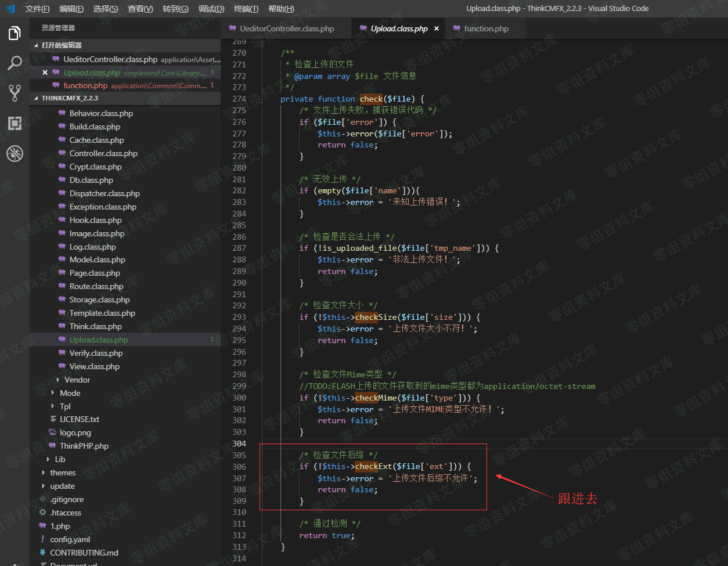The height and width of the screenshot is (566, 728).
Task: Open the Extensions view icon
Action: tap(15, 123)
